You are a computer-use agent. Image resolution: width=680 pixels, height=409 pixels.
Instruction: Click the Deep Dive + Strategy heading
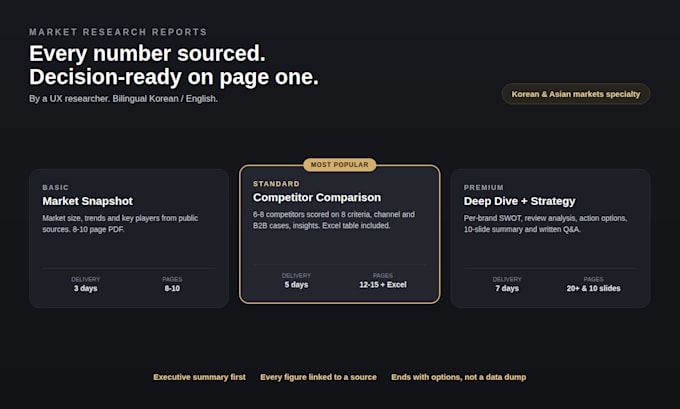pos(520,201)
